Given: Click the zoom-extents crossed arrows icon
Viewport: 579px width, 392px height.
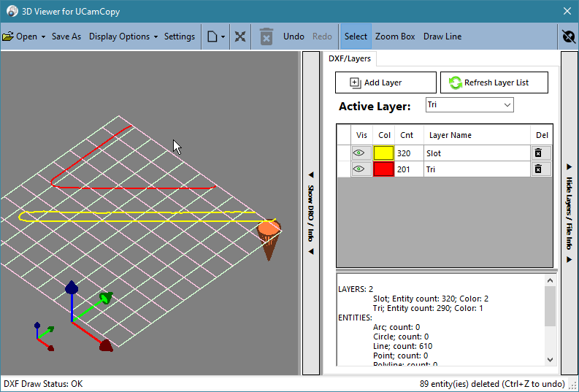Looking at the screenshot, I should click(240, 36).
